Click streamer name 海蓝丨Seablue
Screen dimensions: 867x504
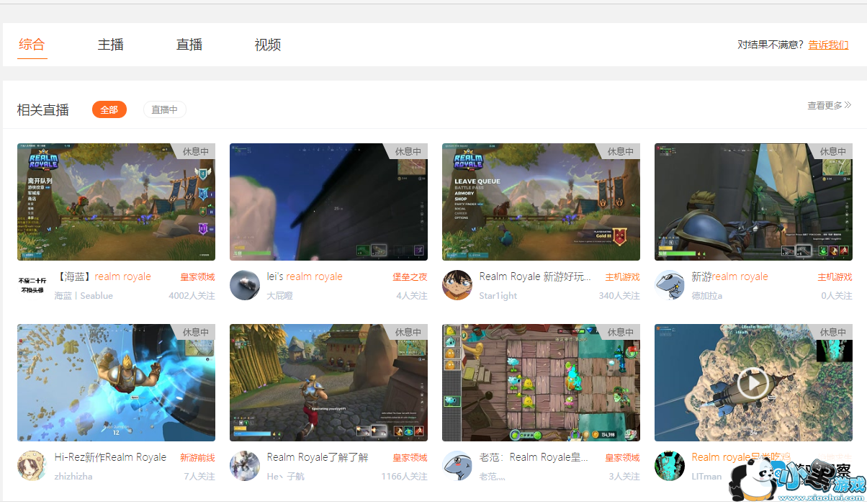84,296
